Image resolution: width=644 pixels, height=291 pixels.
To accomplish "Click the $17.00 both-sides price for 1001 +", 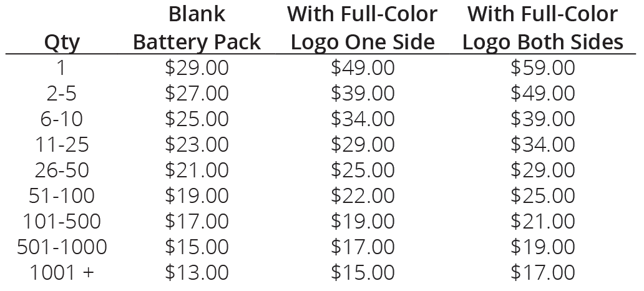I will [542, 272].
